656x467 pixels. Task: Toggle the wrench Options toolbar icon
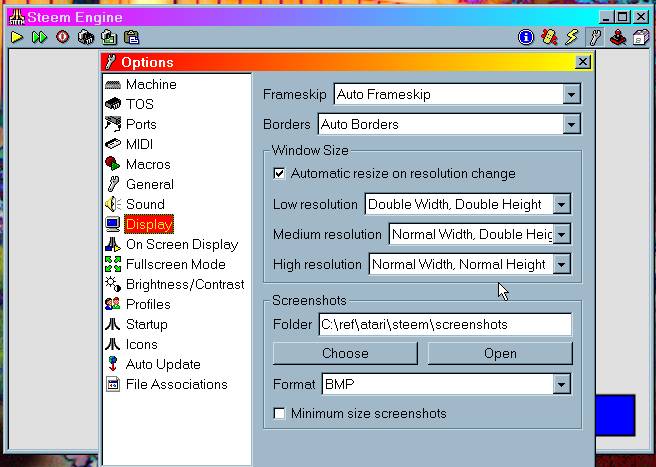[x=595, y=38]
